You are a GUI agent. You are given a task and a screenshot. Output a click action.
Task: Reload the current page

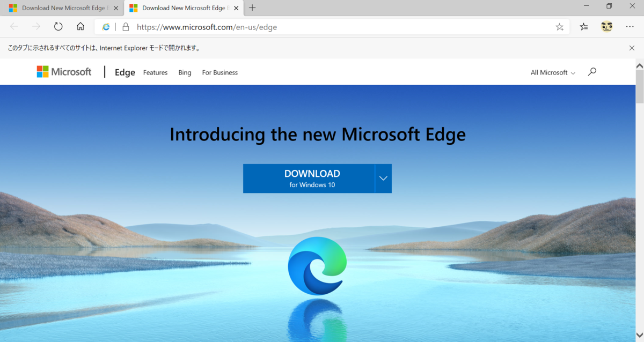coord(58,27)
